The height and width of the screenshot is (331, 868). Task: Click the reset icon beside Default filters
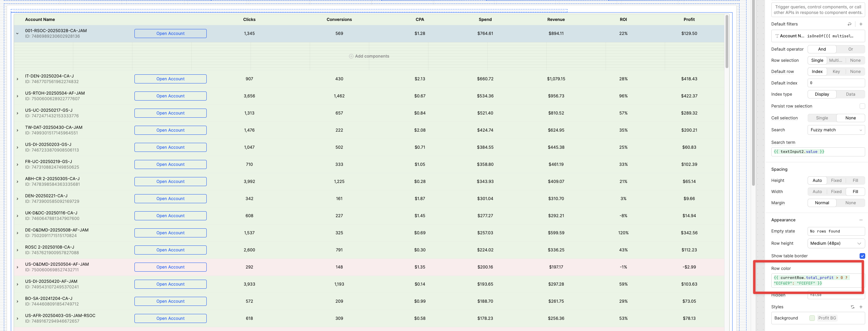(x=849, y=24)
